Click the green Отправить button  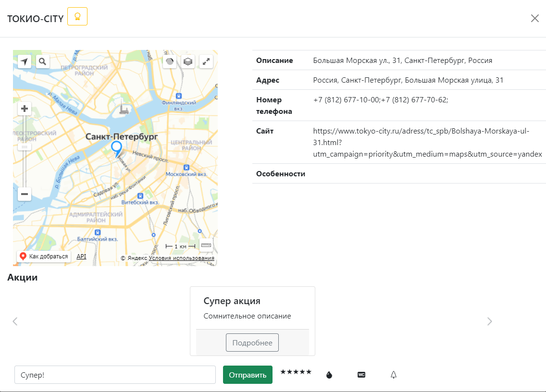click(248, 375)
